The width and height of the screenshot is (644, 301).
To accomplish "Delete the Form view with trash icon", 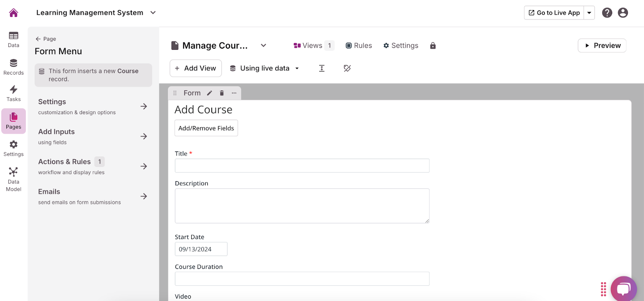I will [x=222, y=93].
